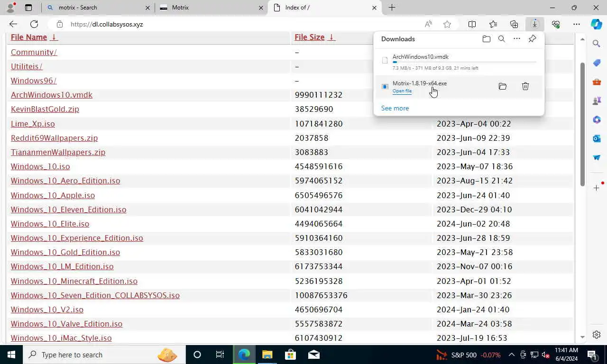Download KevinBlastGold.zip
This screenshot has width=607, height=364.
coord(45,109)
